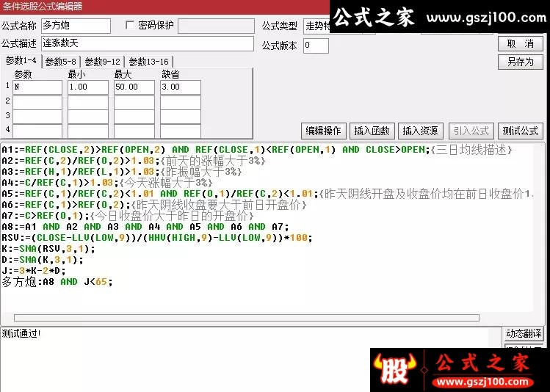Screen dimensions: 550x392
Task: Click the 另存为 button
Action: 521,62
